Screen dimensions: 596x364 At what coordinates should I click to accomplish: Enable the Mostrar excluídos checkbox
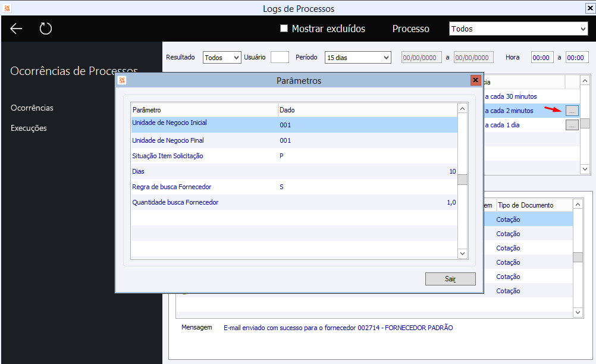click(x=284, y=29)
